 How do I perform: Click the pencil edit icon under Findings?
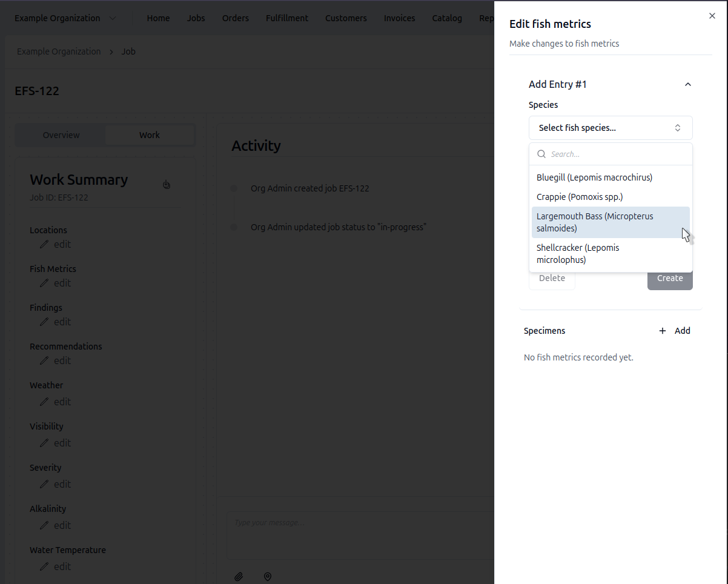(44, 322)
